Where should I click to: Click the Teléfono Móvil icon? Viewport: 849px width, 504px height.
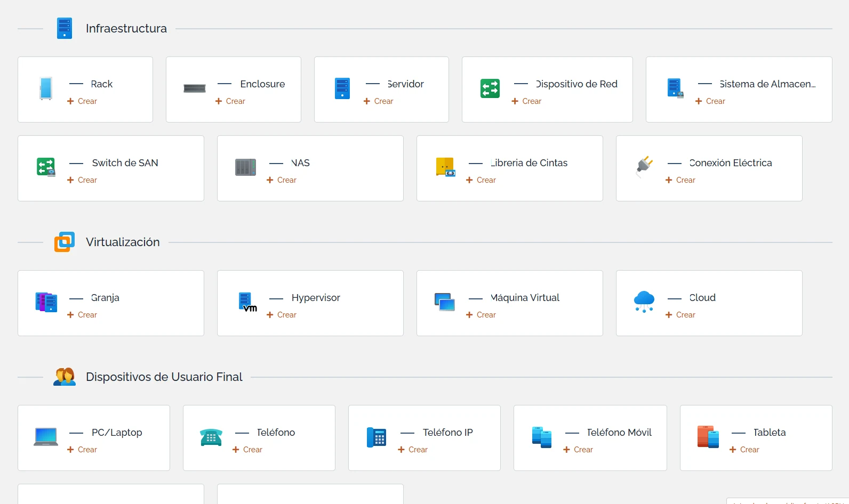point(542,437)
